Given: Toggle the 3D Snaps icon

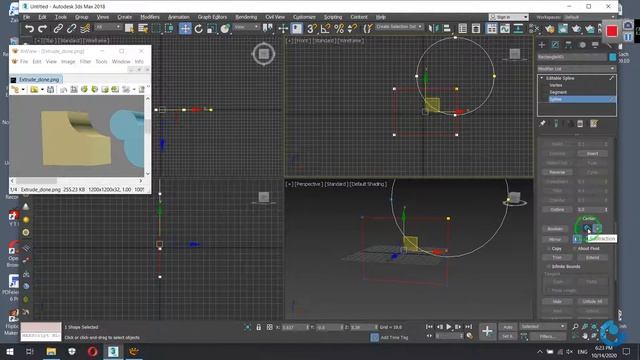Looking at the screenshot, I should pyautogui.click(x=312, y=29).
